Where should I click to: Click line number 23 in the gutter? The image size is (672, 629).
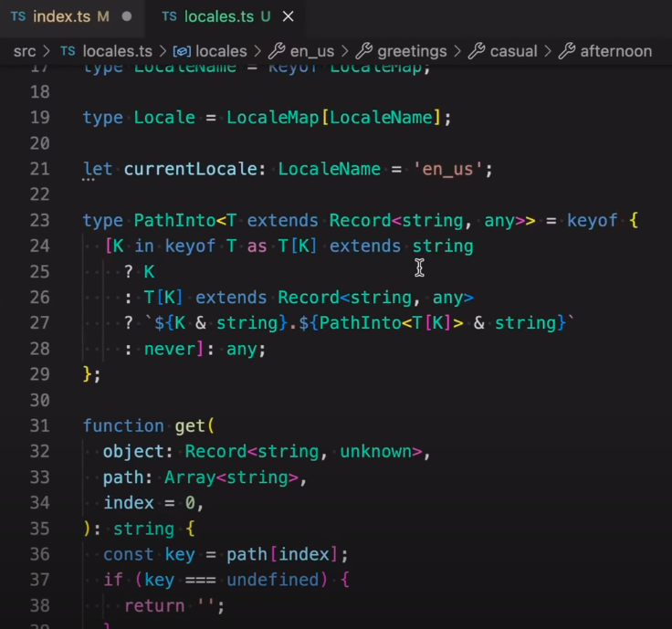coord(39,220)
